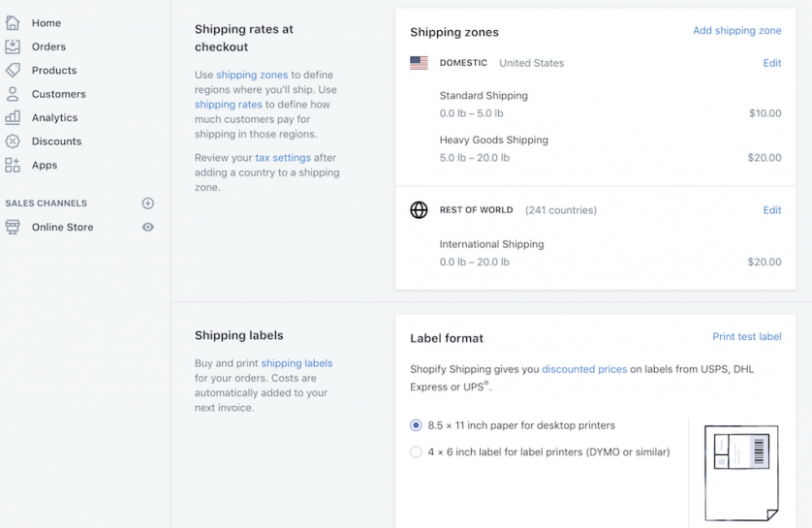This screenshot has width=812, height=528.
Task: Click the Products tag icon
Action: pos(13,70)
